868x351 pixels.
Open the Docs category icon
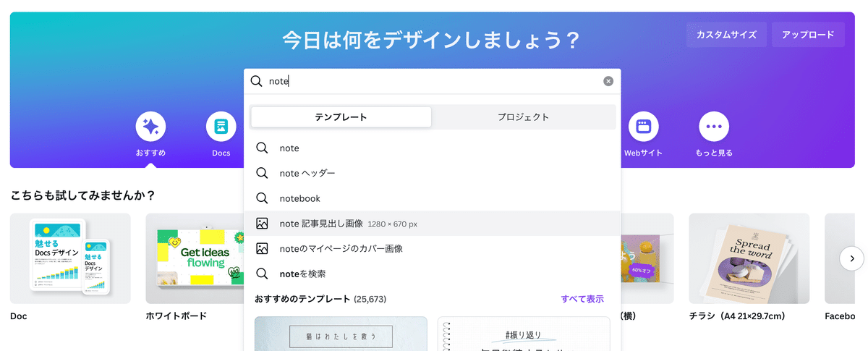pyautogui.click(x=221, y=127)
